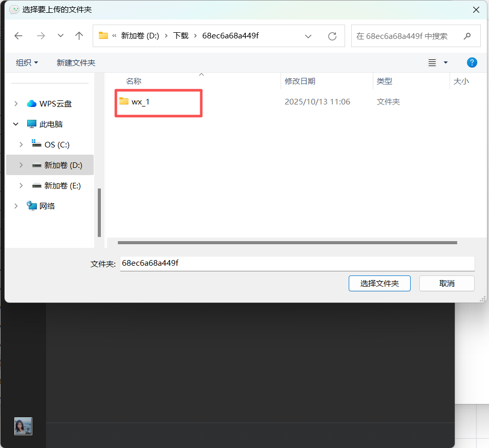Open the 组织 menu
489x448 pixels.
(27, 62)
